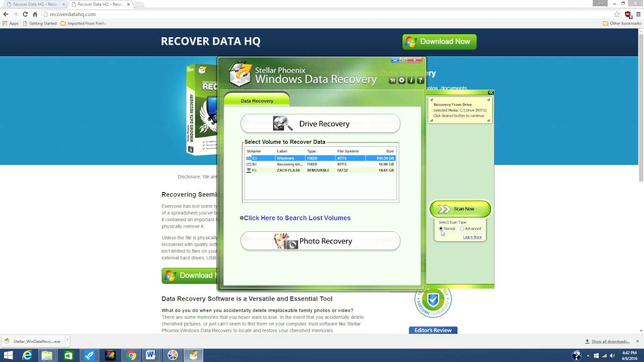The height and width of the screenshot is (362, 644).
Task: Open the color wheel app in taskbar
Action: (173, 355)
